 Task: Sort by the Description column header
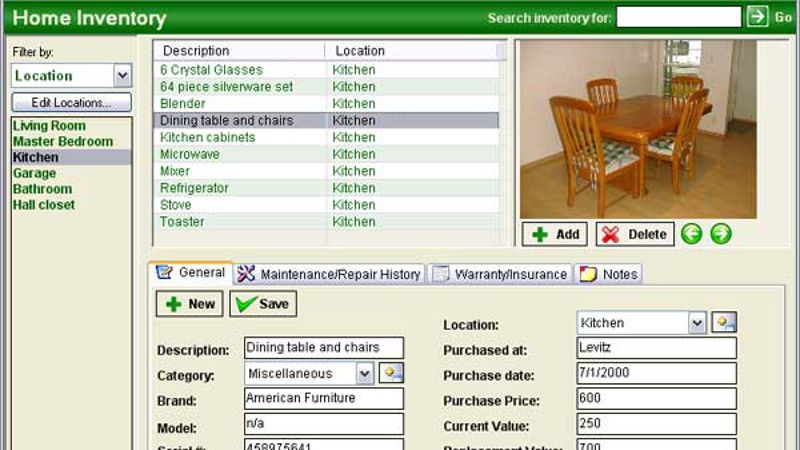[x=239, y=51]
